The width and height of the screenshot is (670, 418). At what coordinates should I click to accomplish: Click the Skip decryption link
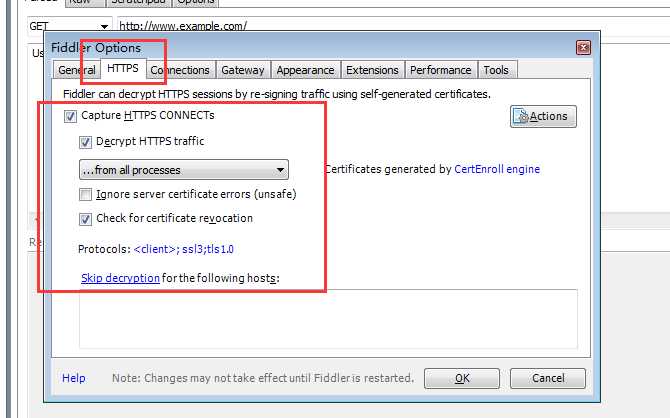click(120, 278)
